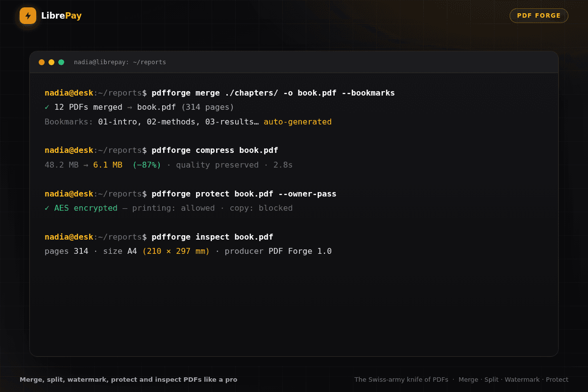Select the 'pdfforge inspect book.pdf' command
Image resolution: width=588 pixels, height=392 pixels.
pyautogui.click(x=212, y=237)
